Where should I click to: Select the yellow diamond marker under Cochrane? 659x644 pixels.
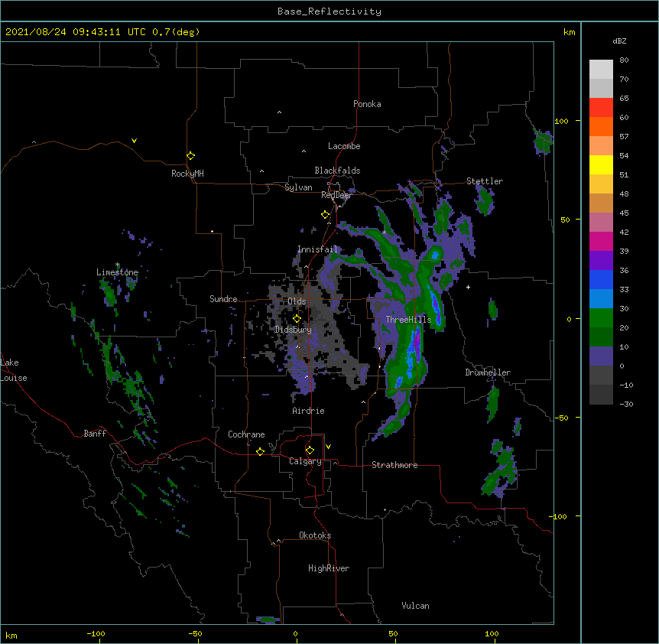click(260, 451)
